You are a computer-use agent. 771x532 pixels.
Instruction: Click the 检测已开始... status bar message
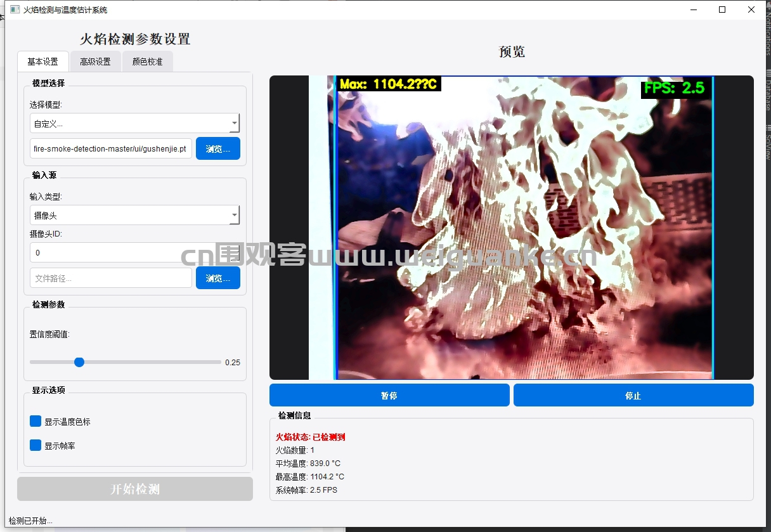30,521
